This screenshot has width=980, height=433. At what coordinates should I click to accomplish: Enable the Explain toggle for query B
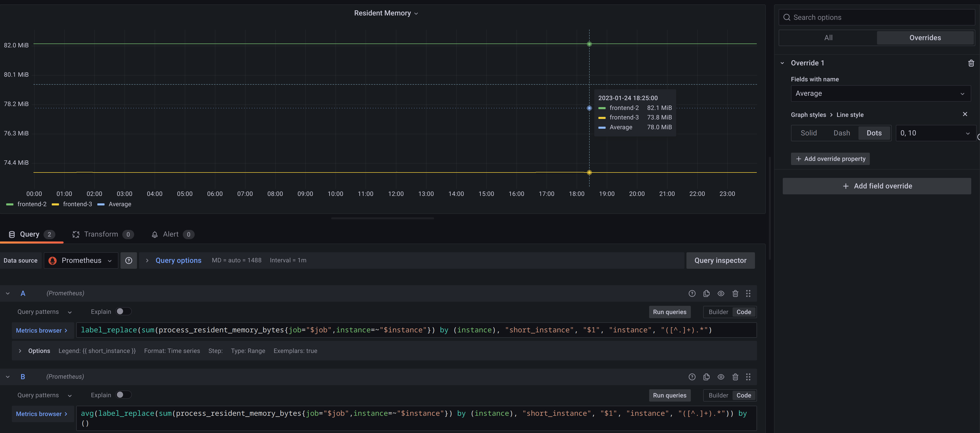click(x=123, y=395)
